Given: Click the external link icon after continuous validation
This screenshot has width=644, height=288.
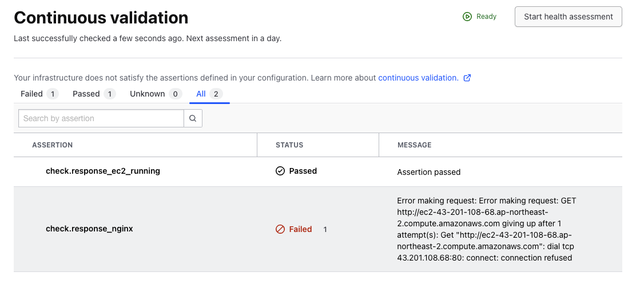Looking at the screenshot, I should (467, 78).
